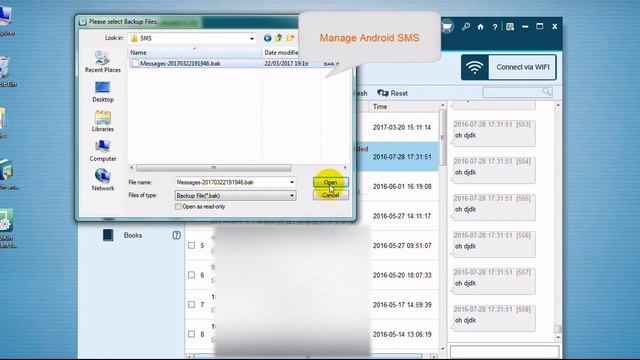Click the key register icon
This screenshot has height=360, width=640.
pos(466,27)
